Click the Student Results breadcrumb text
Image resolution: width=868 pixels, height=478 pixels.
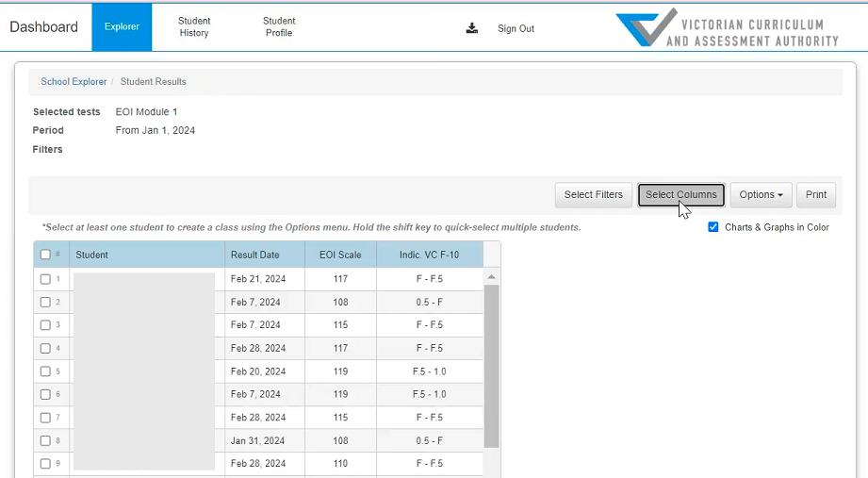pos(154,81)
